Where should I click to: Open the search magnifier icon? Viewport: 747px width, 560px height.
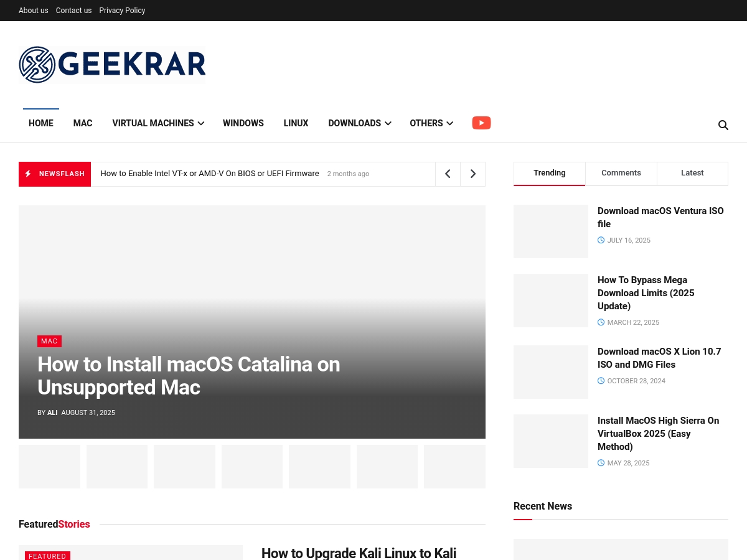click(x=723, y=125)
